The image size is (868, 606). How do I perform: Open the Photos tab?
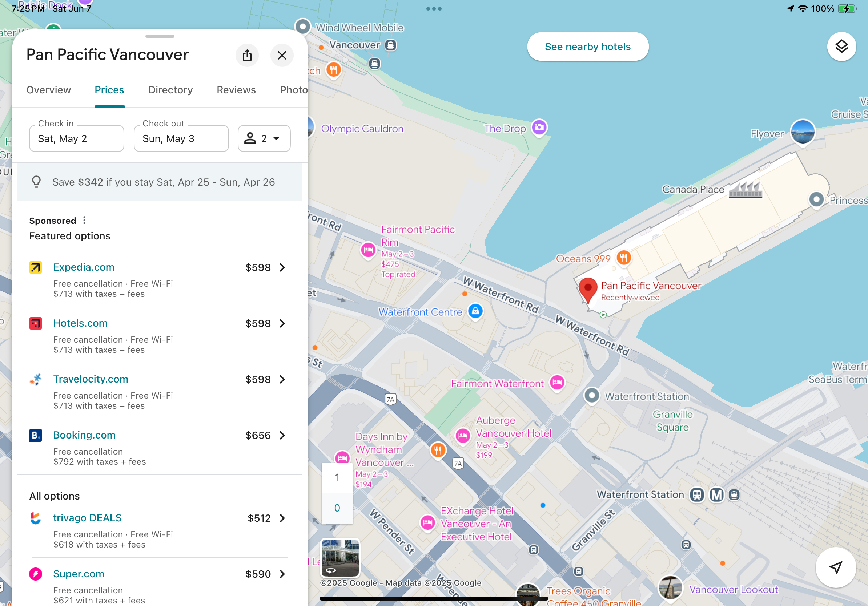click(x=294, y=90)
